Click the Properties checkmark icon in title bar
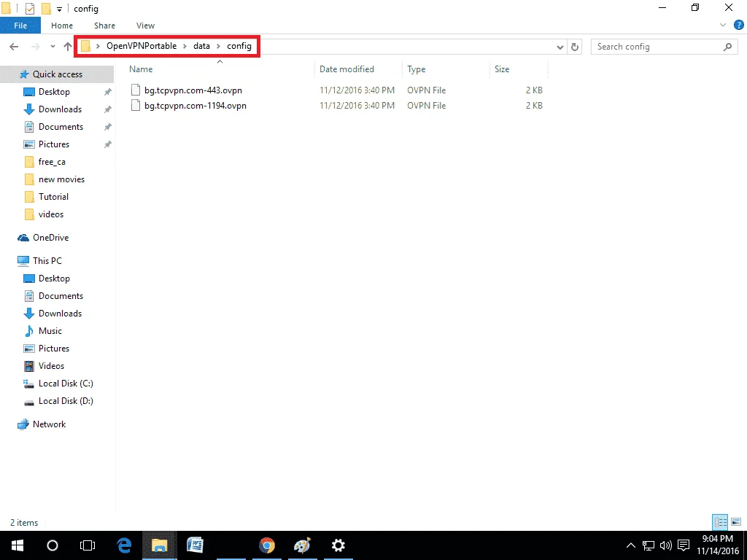 tap(29, 9)
